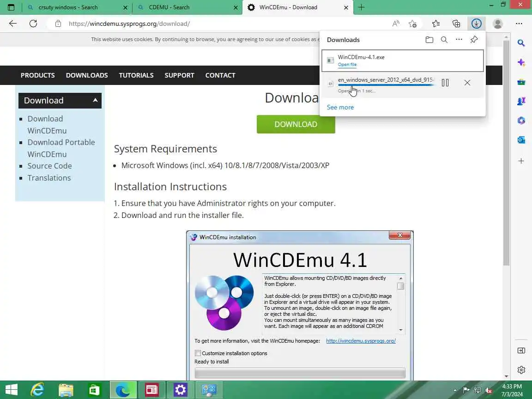The image size is (532, 399).
Task: Open Source Code link
Action: 49,166
